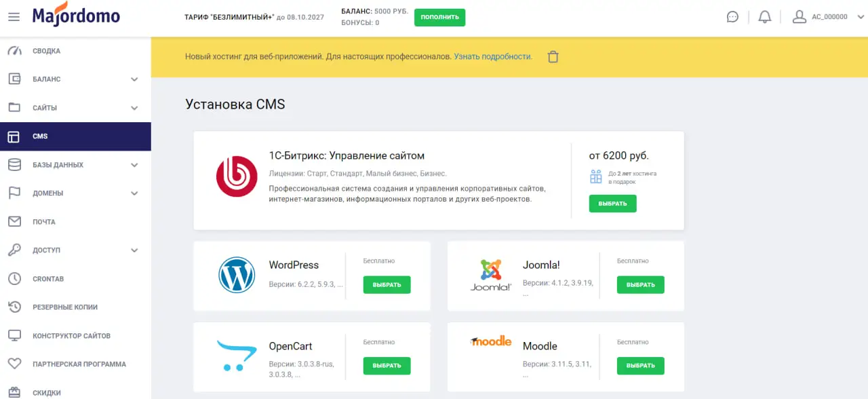Expand the Доступ submenu chevron
Image resolution: width=868 pixels, height=399 pixels.
click(x=134, y=250)
